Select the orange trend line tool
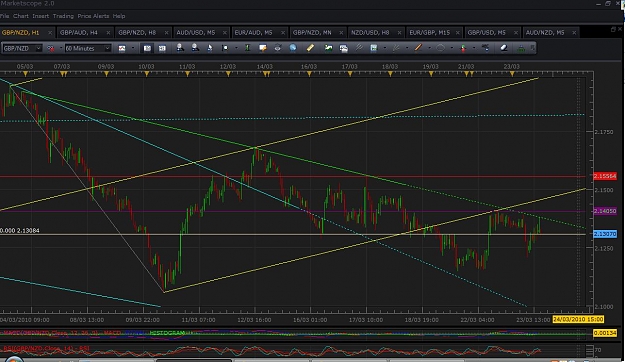This screenshot has height=362, width=625. click(418, 48)
